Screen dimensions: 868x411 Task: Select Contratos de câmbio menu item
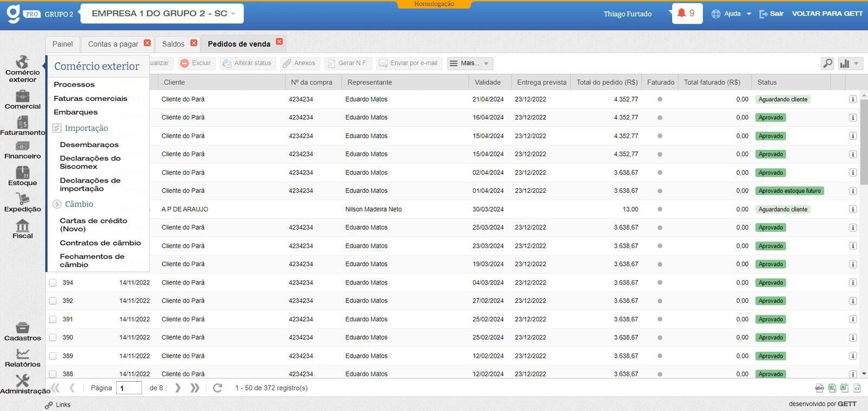[x=100, y=243]
